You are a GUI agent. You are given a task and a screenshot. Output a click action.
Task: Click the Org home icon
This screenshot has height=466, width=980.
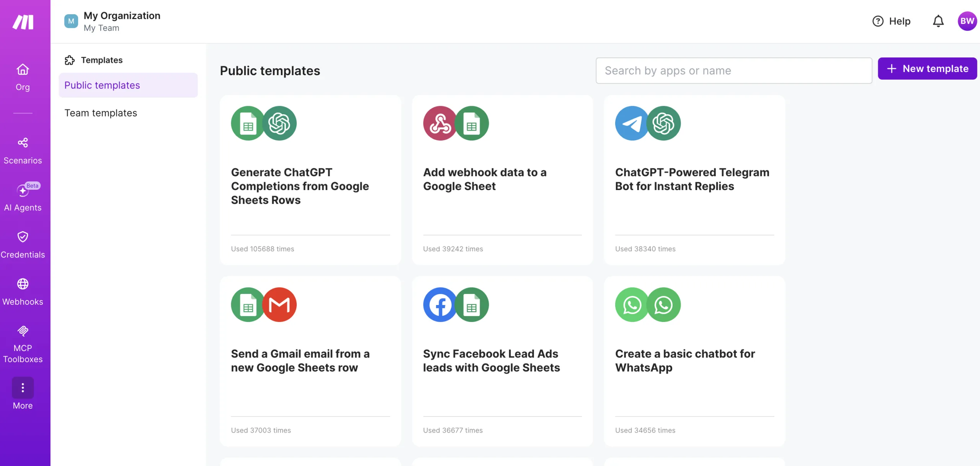pyautogui.click(x=23, y=69)
